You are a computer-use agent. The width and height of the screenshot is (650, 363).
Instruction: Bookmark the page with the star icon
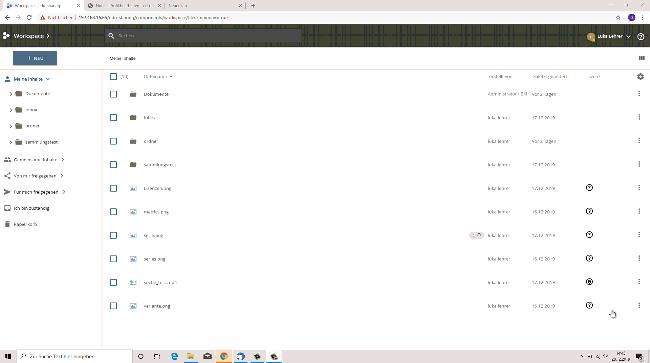(618, 17)
